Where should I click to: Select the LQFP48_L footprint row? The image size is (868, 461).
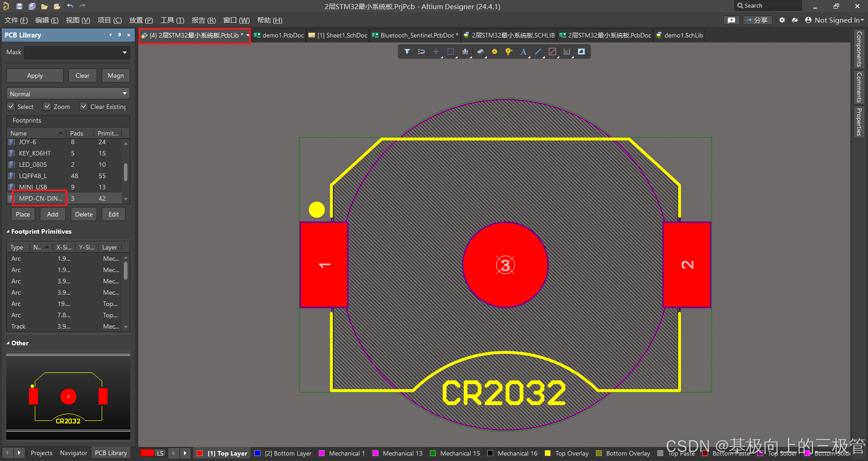[x=65, y=176]
